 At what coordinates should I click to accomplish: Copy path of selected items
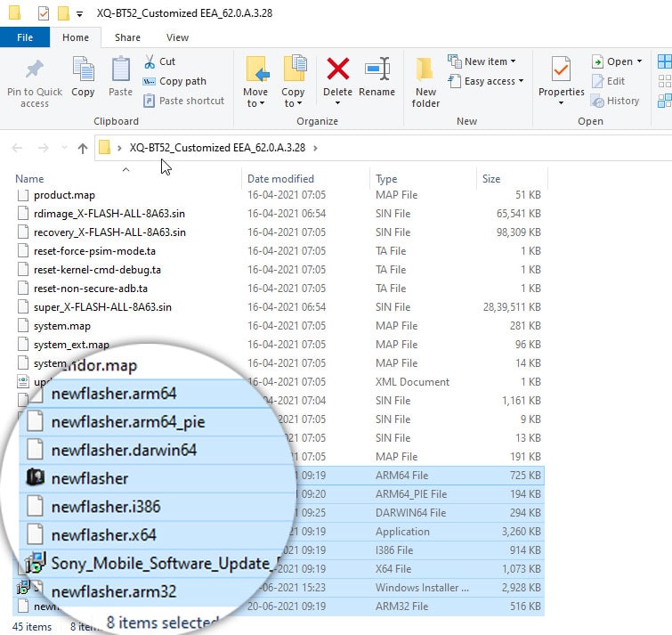point(174,81)
